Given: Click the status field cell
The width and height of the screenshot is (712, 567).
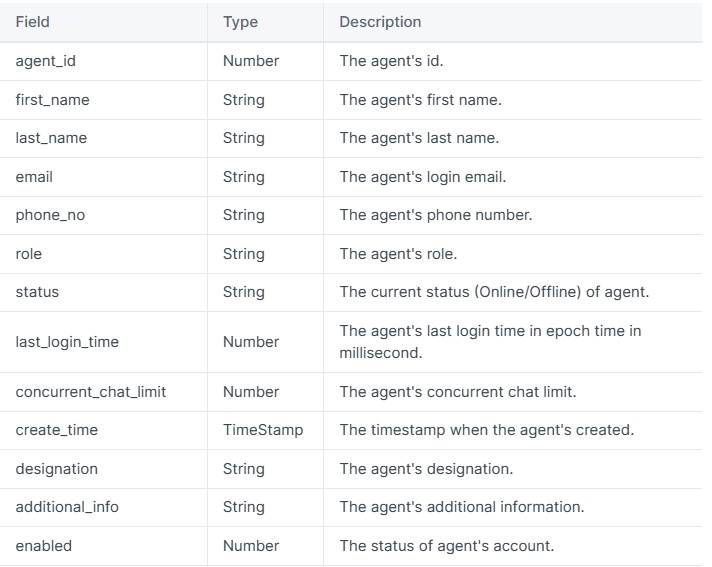Looking at the screenshot, I should pos(37,292).
